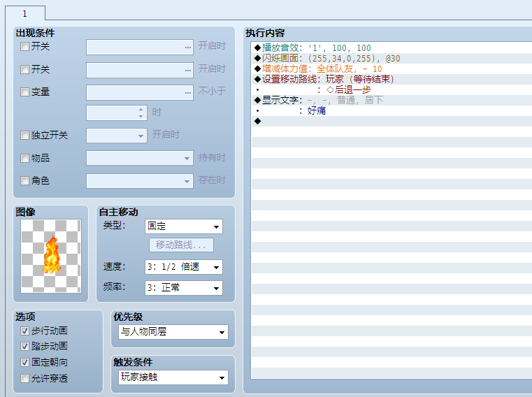Tick the 变量 condition checkbox

click(24, 92)
